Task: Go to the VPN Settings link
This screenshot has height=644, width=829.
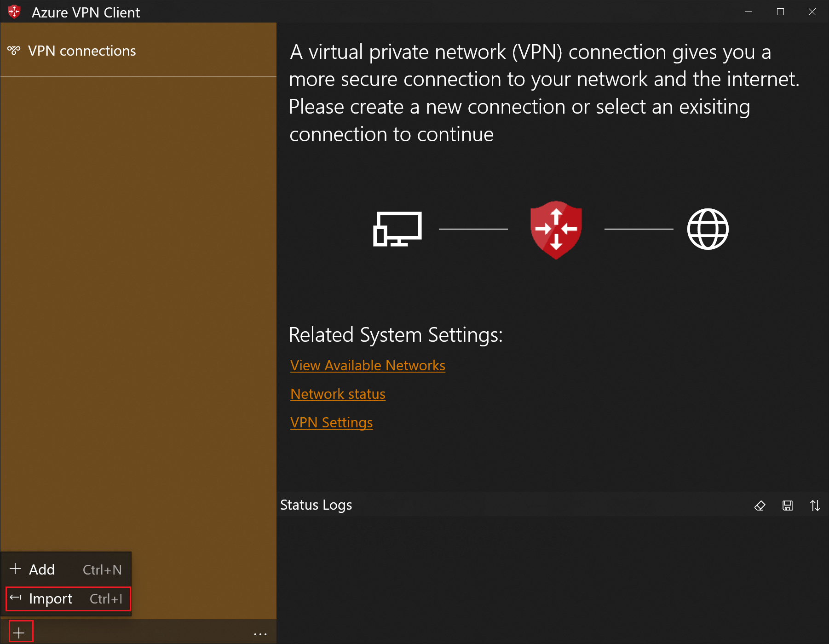Action: point(331,422)
